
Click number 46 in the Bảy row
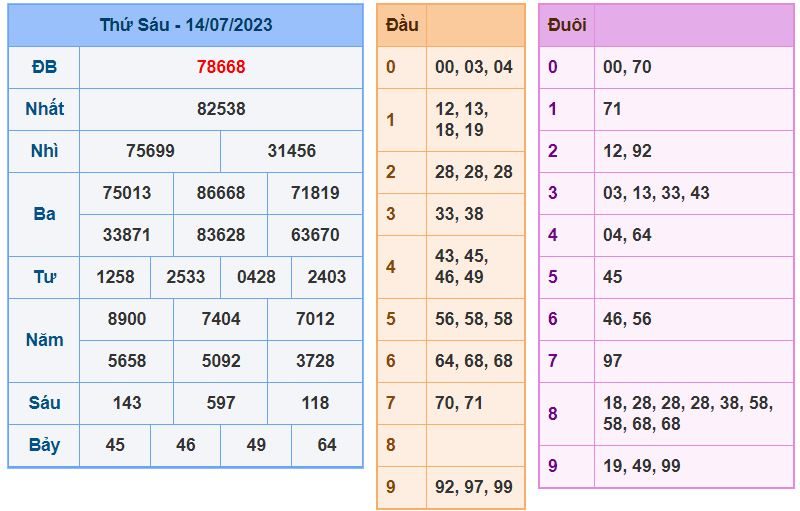coord(186,445)
